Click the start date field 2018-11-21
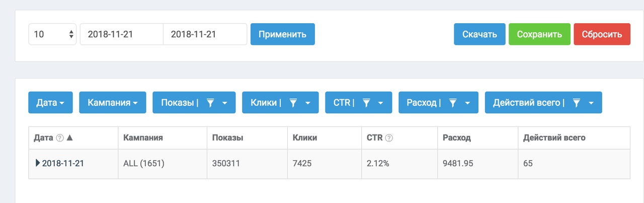The height and width of the screenshot is (203, 644). pos(122,34)
